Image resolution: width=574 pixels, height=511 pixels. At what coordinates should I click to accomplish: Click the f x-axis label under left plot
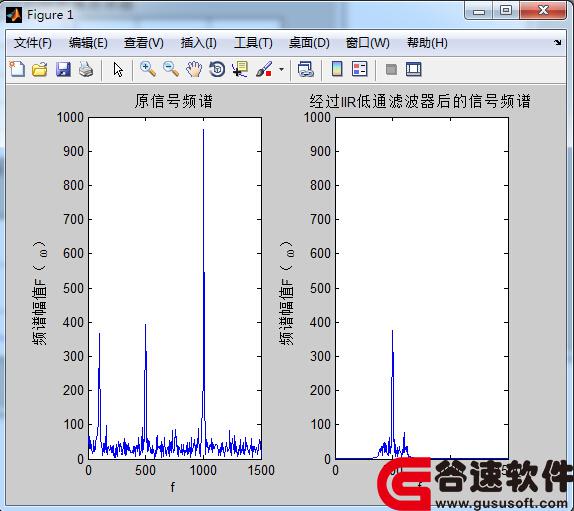(173, 487)
